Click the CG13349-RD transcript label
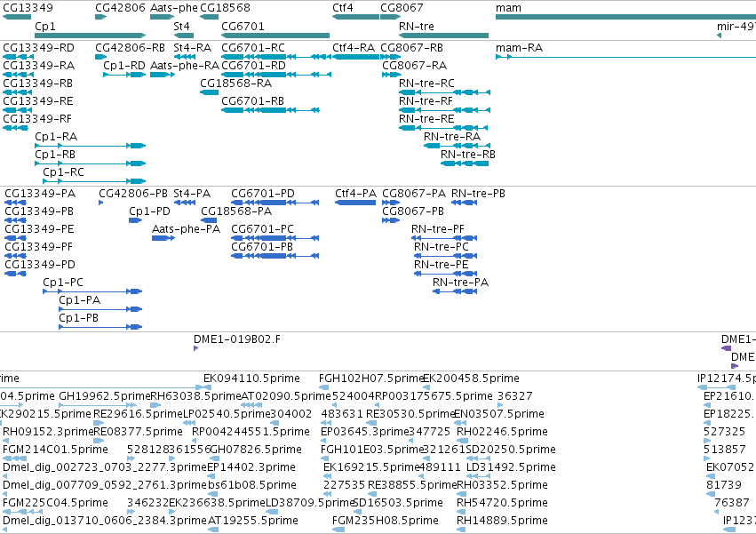 38,48
